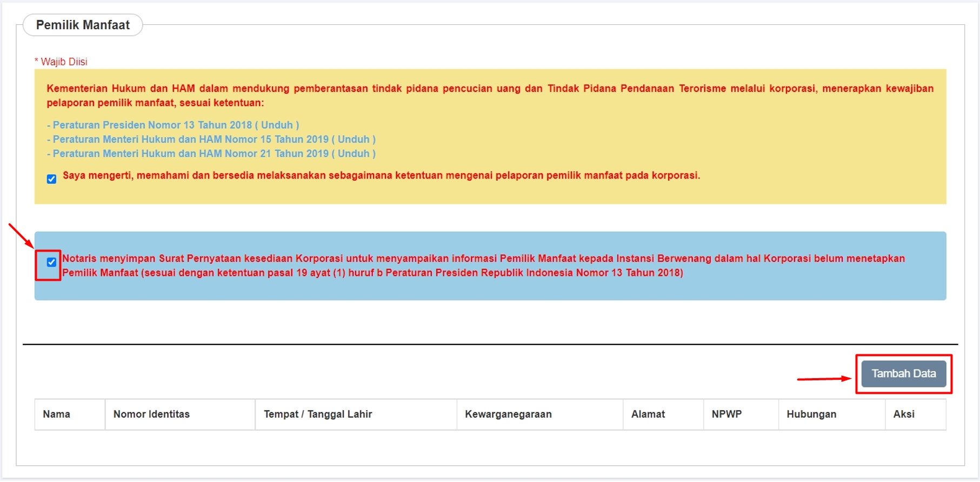Click the Nama column header
The image size is (980, 482).
[57, 414]
